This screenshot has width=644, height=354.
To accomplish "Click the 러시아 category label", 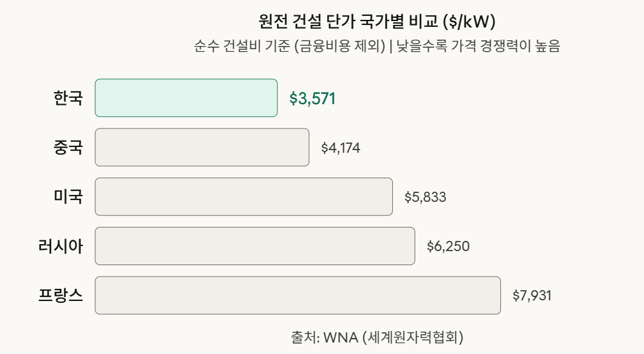I will [x=61, y=246].
